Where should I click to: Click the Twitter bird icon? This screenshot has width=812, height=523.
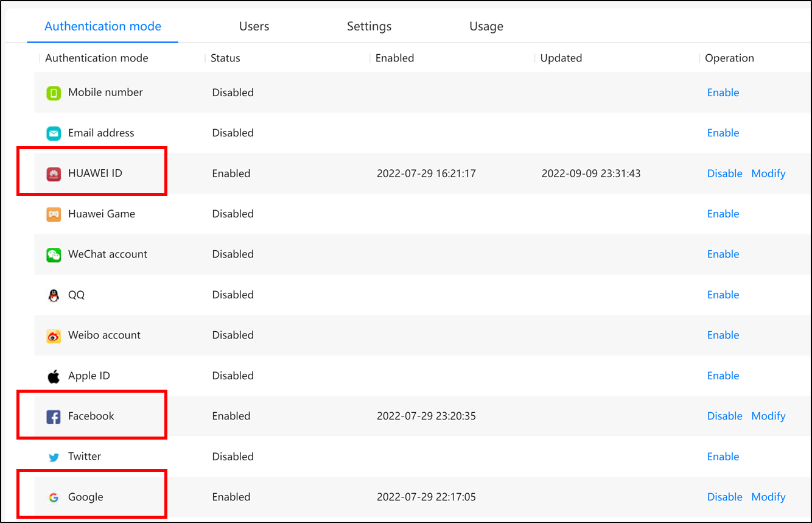click(x=54, y=457)
